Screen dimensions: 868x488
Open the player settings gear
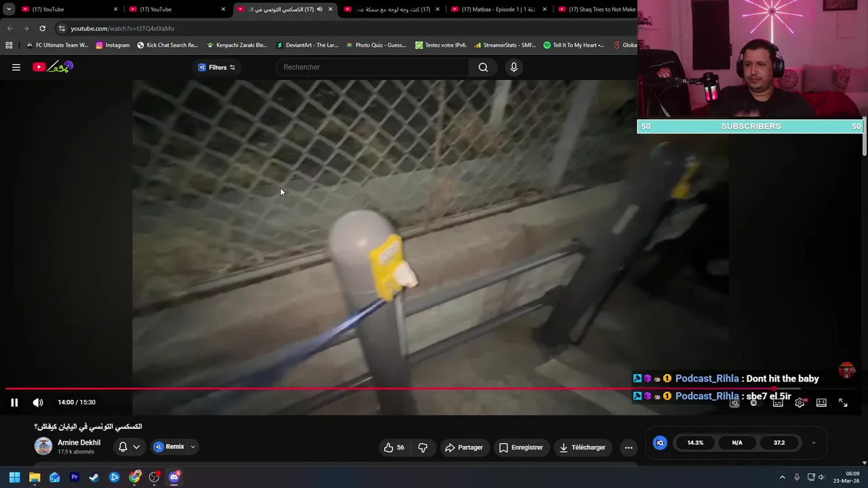tap(800, 403)
